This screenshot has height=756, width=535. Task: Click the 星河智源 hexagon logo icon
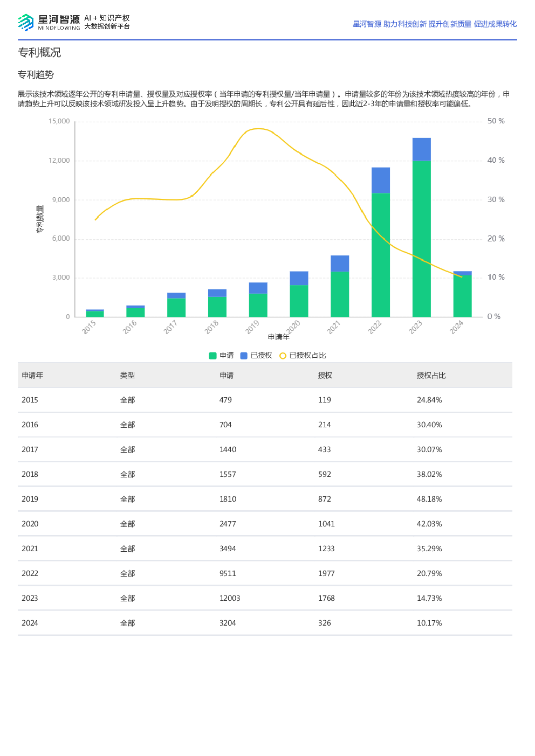(25, 23)
